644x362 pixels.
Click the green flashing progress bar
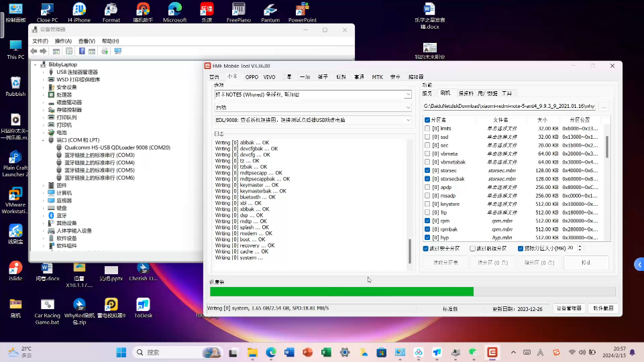[341, 292]
